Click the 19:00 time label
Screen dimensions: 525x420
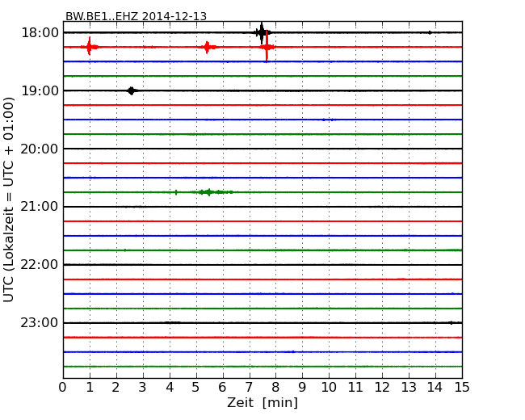pyautogui.click(x=40, y=90)
